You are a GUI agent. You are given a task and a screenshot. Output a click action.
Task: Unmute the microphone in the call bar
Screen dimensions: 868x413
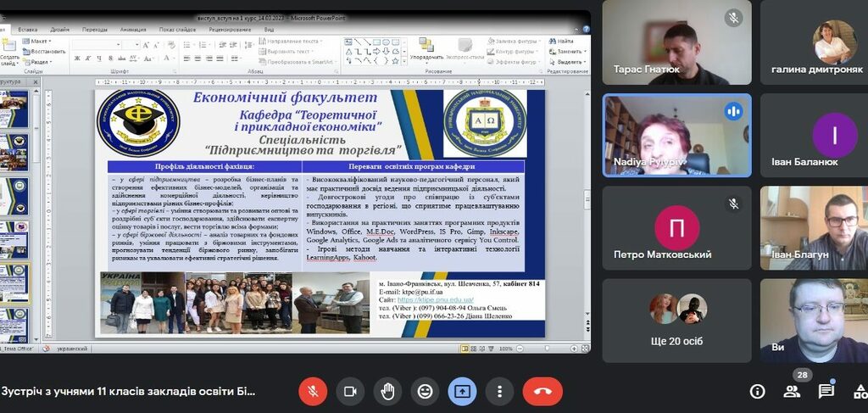click(313, 391)
